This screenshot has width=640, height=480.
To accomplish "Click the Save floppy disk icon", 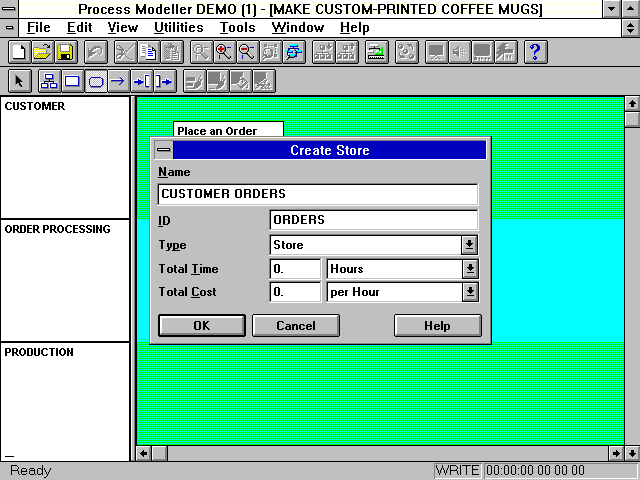I will [65, 52].
